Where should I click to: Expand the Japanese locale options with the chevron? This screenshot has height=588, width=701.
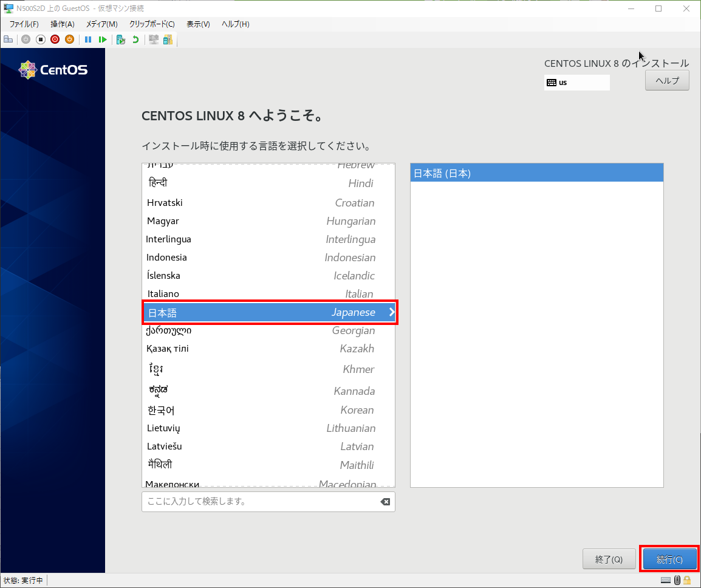[391, 312]
